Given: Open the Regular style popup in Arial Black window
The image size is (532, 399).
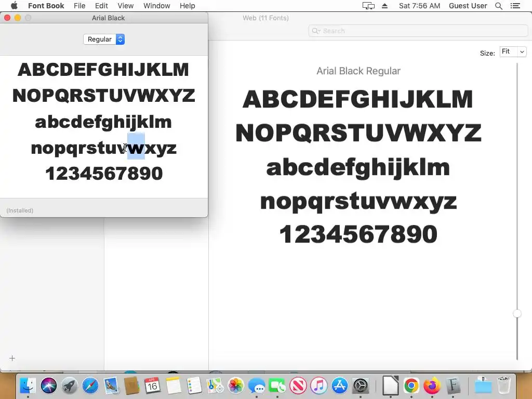Looking at the screenshot, I should (x=104, y=39).
